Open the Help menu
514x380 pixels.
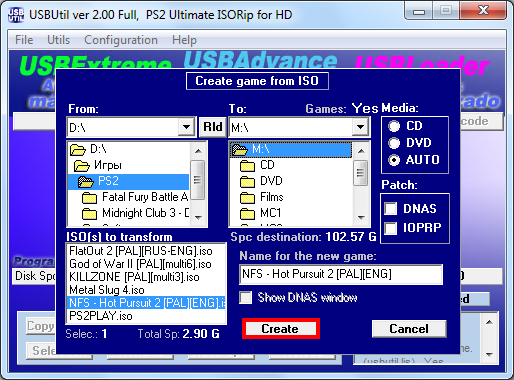(184, 40)
